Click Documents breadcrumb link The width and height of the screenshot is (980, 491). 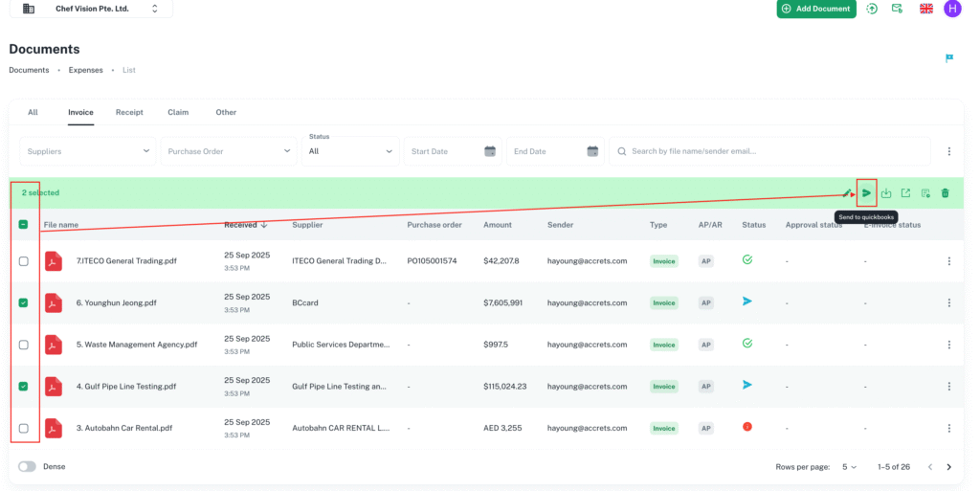click(x=29, y=70)
